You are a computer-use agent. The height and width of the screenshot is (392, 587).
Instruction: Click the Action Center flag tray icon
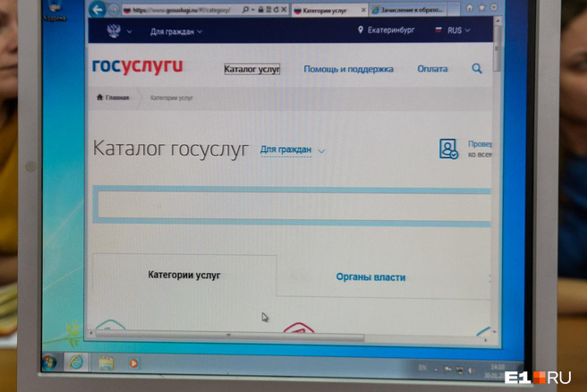pyautogui.click(x=447, y=370)
